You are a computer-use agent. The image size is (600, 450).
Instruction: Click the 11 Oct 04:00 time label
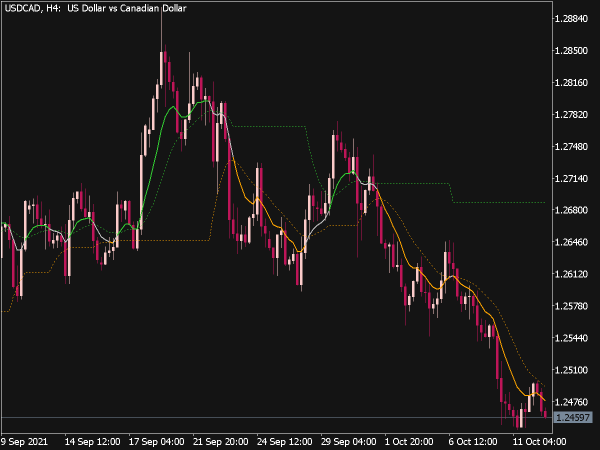[x=539, y=442]
